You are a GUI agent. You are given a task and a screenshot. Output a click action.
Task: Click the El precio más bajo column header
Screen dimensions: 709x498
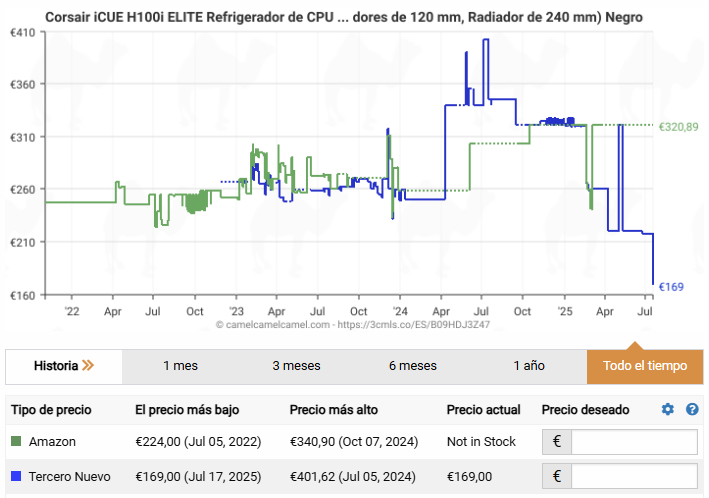187,410
